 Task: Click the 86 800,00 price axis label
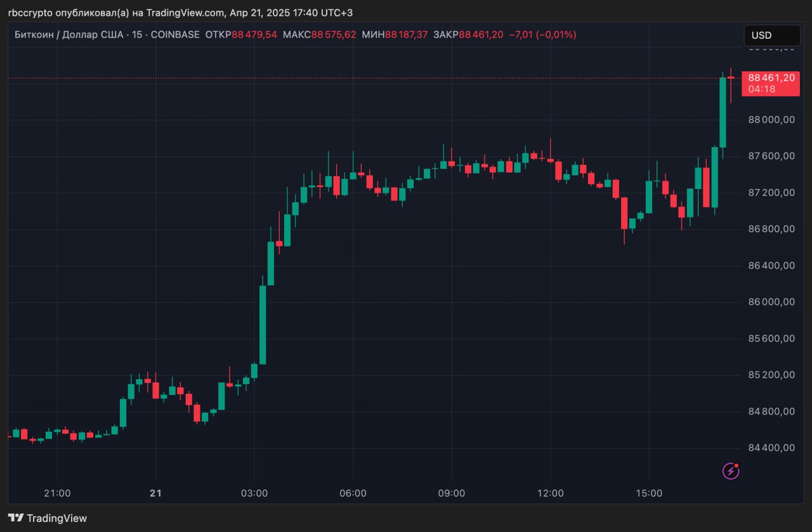(x=771, y=229)
